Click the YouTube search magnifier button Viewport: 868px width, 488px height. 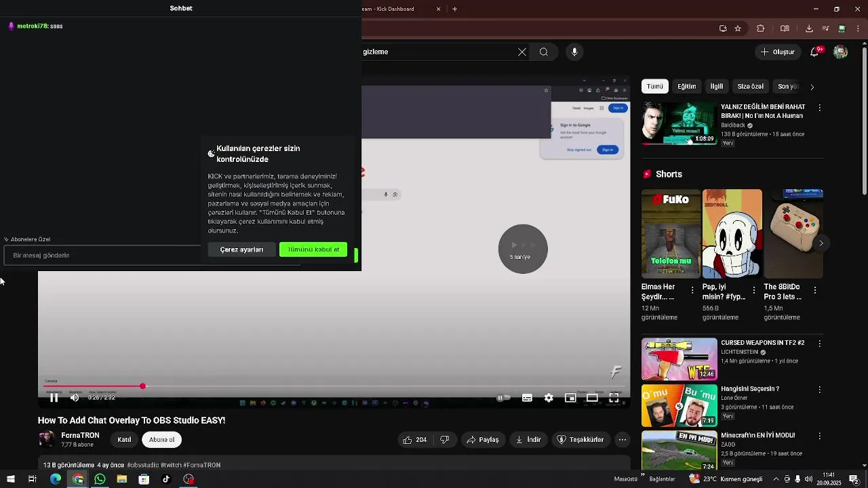coord(544,52)
